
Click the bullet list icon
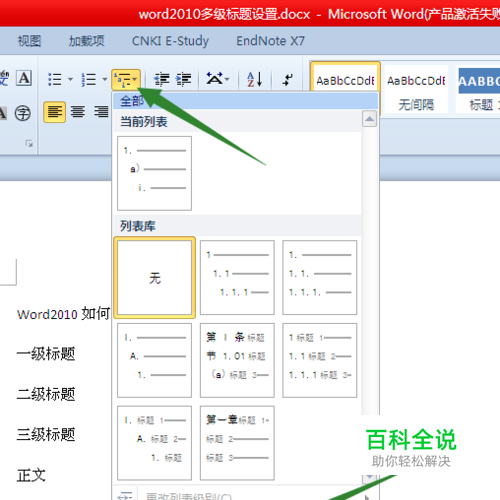(x=55, y=80)
